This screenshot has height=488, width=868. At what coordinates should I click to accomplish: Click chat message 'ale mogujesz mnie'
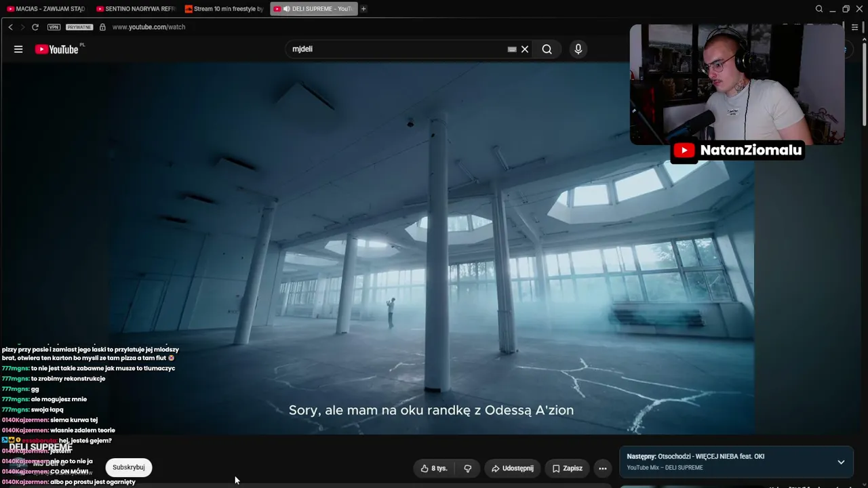[59, 399]
